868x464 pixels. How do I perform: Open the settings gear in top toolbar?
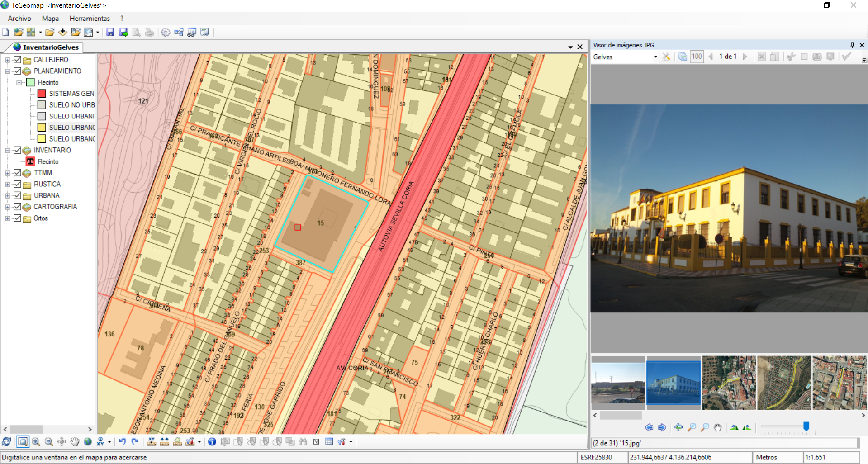click(166, 32)
